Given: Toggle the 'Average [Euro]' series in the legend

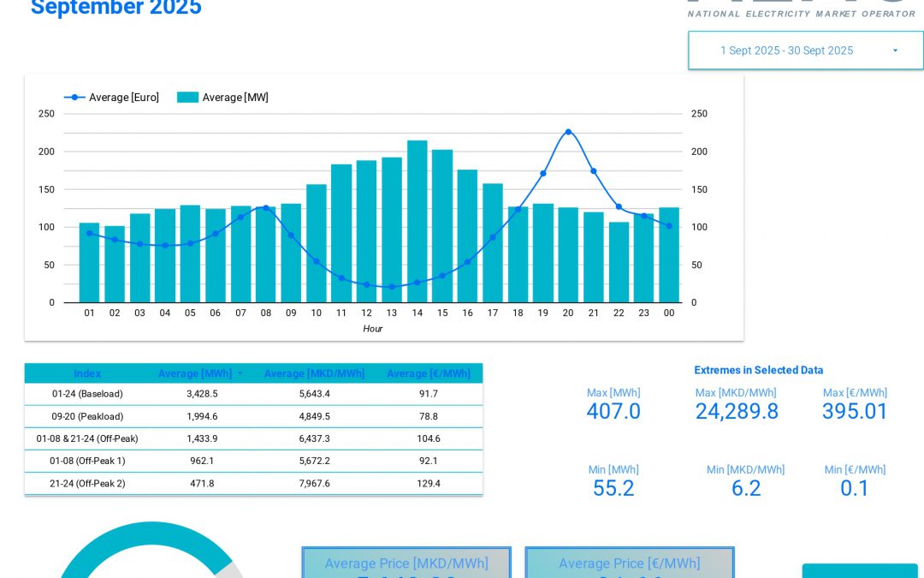Looking at the screenshot, I should click(x=123, y=97).
